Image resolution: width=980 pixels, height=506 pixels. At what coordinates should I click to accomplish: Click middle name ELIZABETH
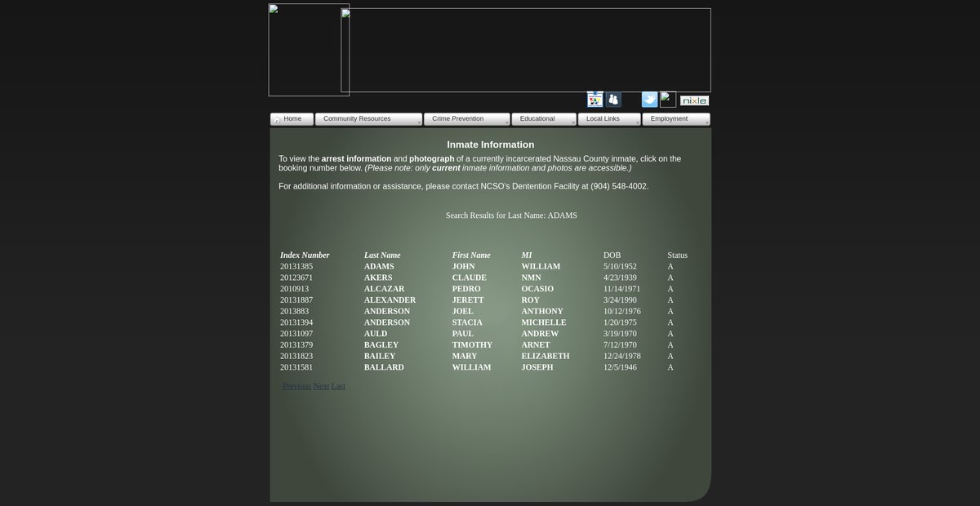coord(546,357)
